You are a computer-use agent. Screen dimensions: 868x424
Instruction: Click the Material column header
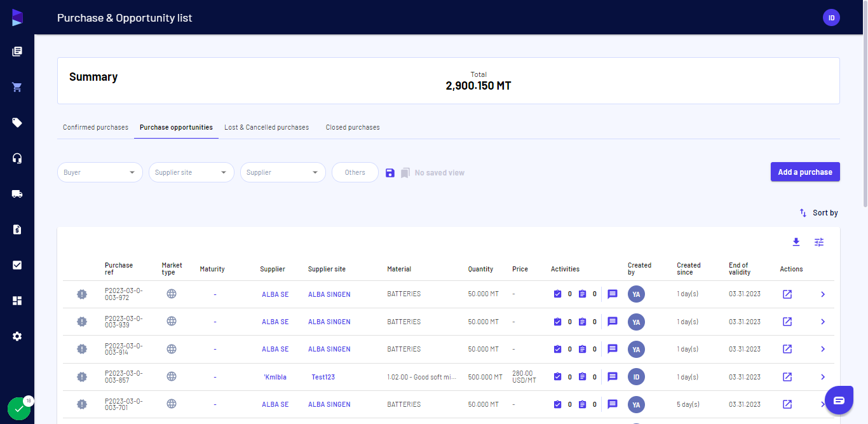[399, 269]
